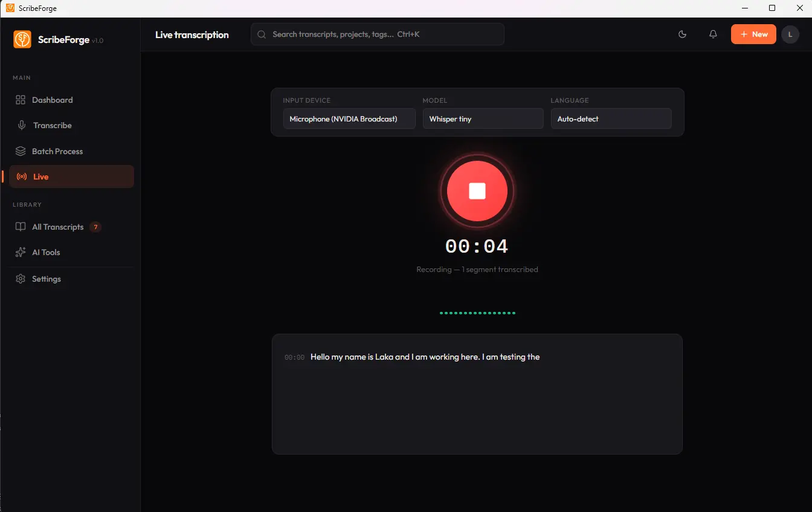Focus the search transcripts field

[378, 34]
